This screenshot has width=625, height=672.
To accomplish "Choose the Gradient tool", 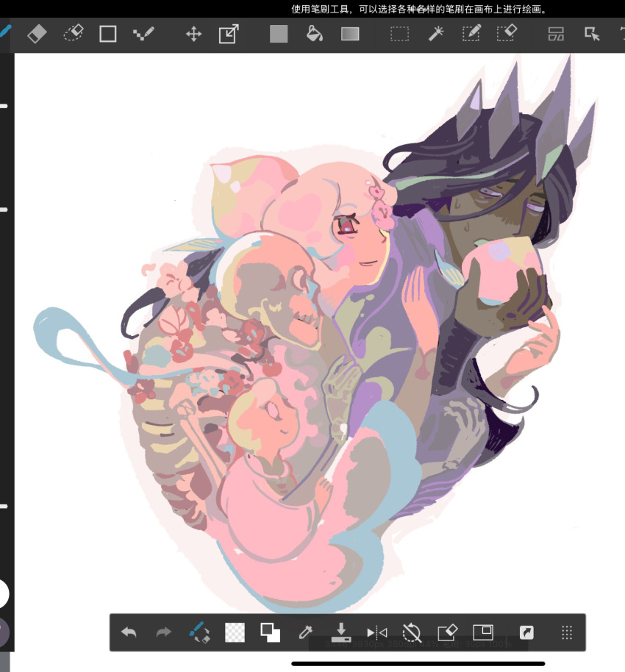I will pos(350,34).
